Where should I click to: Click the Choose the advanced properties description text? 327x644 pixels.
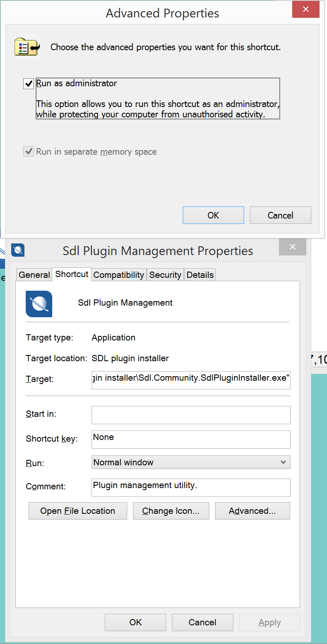[166, 47]
